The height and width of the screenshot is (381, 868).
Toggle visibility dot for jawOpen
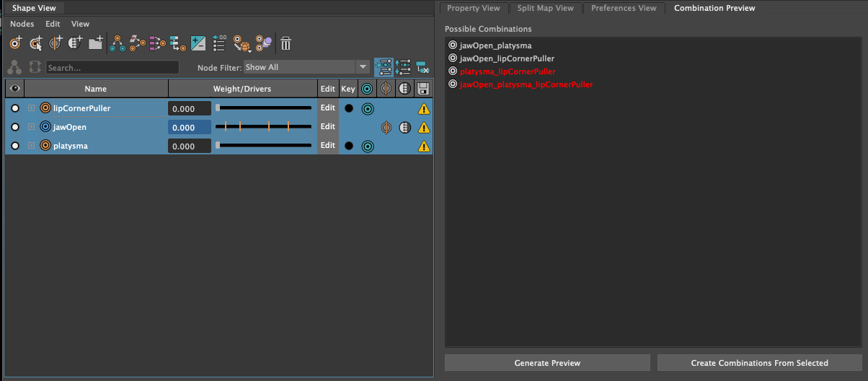(14, 127)
